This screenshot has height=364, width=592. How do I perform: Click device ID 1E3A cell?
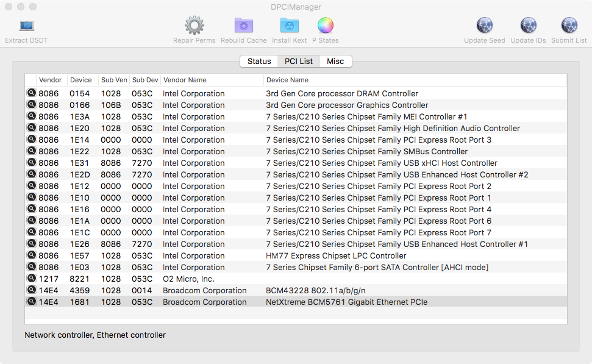[80, 116]
